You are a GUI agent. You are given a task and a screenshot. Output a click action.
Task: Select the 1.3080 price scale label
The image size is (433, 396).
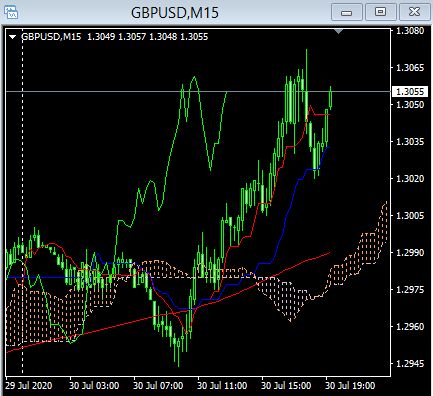tap(410, 31)
